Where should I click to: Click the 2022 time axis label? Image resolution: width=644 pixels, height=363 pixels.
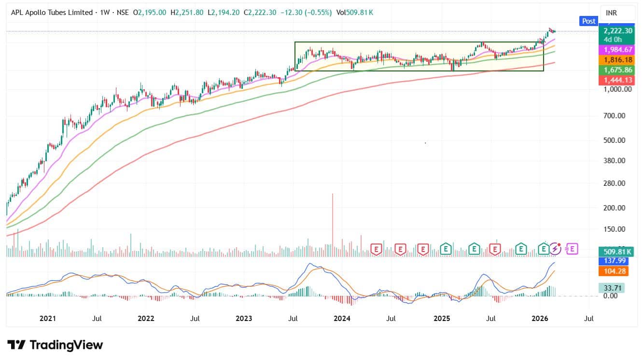click(146, 319)
